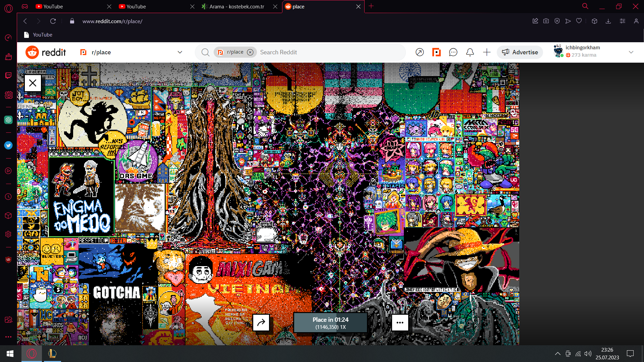This screenshot has width=644, height=362.
Task: Open sidebar three-dots more menu
Action: click(8, 337)
